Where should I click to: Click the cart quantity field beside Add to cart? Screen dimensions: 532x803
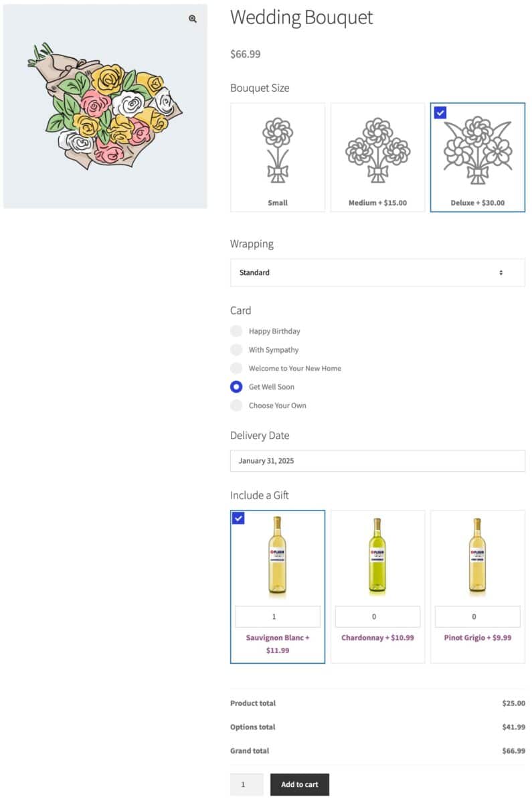pos(246,784)
